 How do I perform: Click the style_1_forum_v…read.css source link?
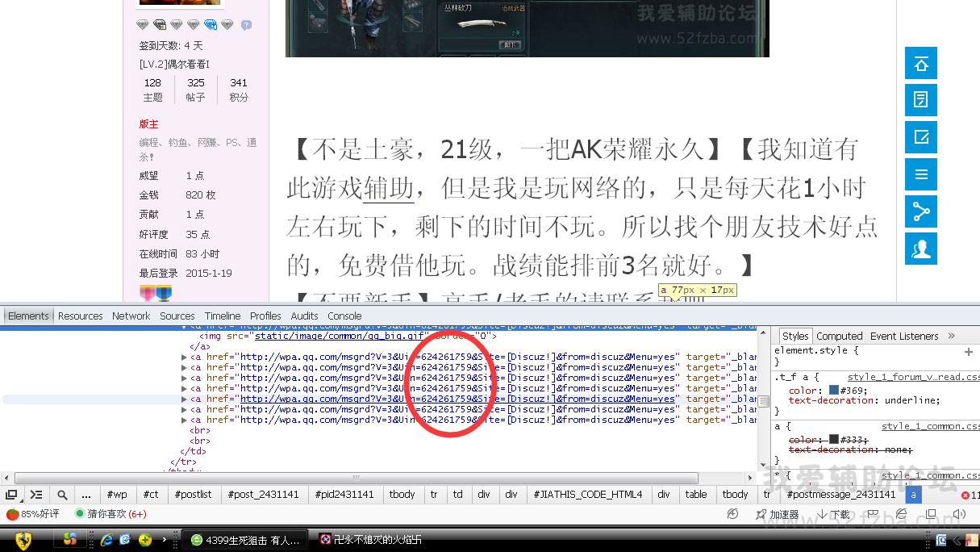[914, 377]
